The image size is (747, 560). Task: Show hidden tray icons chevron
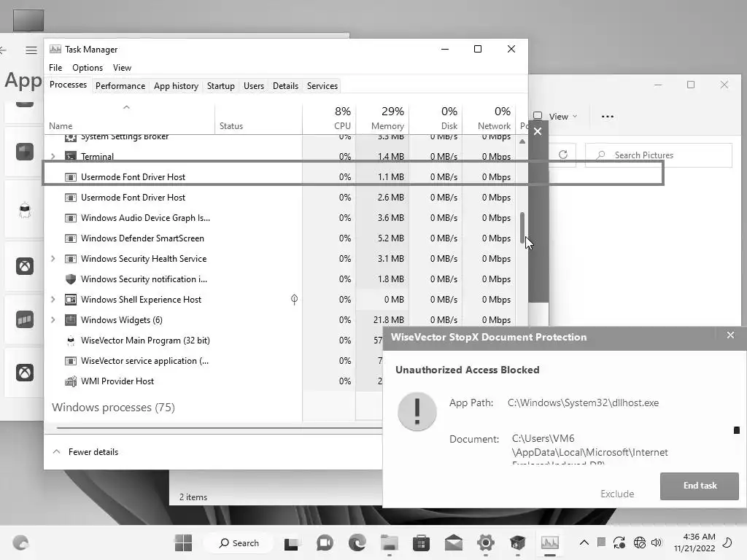[x=584, y=542]
